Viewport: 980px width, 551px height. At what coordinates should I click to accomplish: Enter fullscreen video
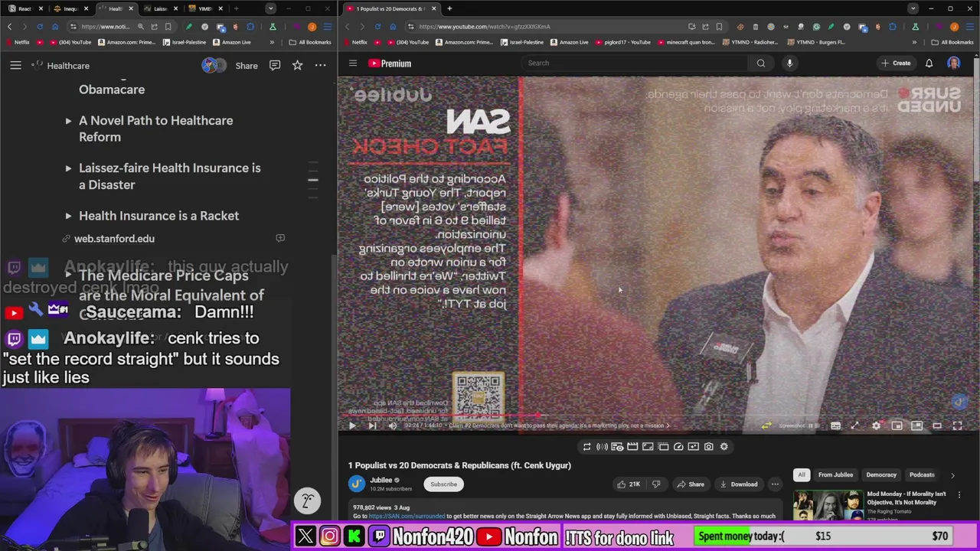click(x=957, y=425)
